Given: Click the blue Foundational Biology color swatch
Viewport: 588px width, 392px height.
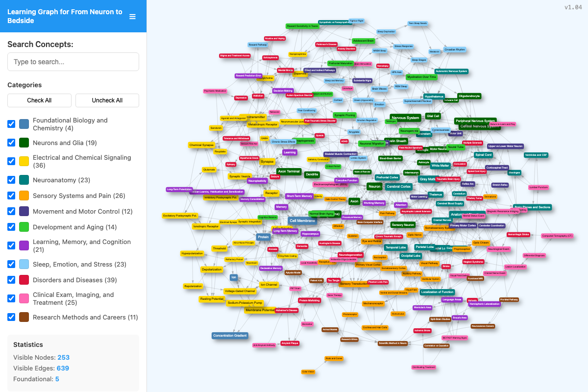Looking at the screenshot, I should (x=24, y=124).
